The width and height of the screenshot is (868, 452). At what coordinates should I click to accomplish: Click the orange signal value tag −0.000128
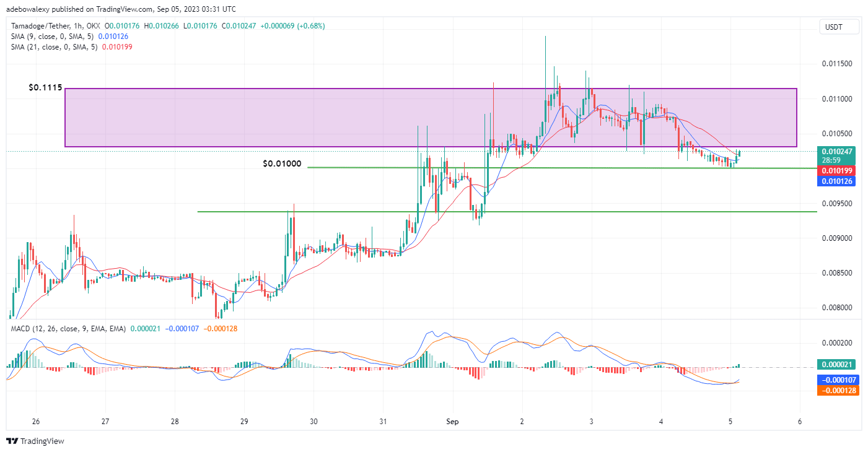(x=839, y=391)
